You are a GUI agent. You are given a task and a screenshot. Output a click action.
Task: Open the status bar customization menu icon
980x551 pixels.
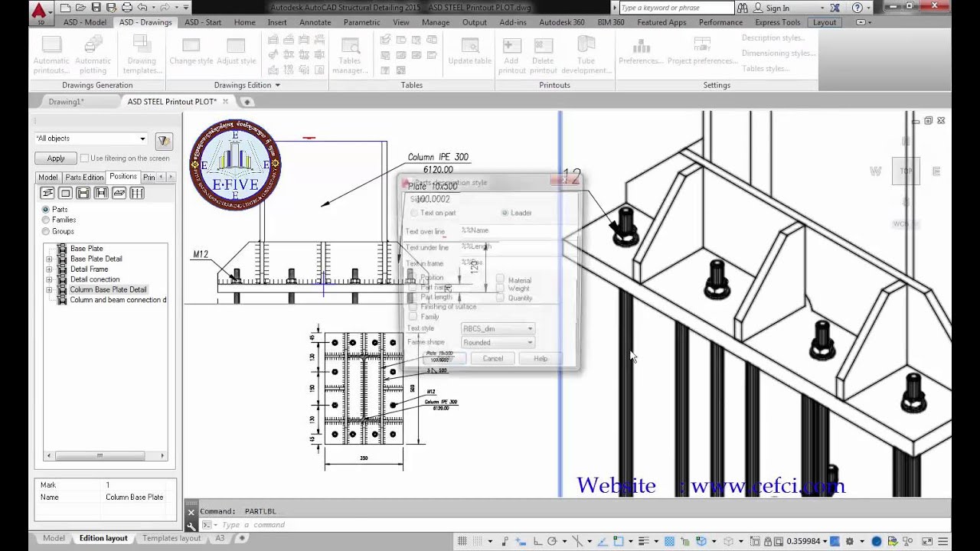[x=942, y=541]
